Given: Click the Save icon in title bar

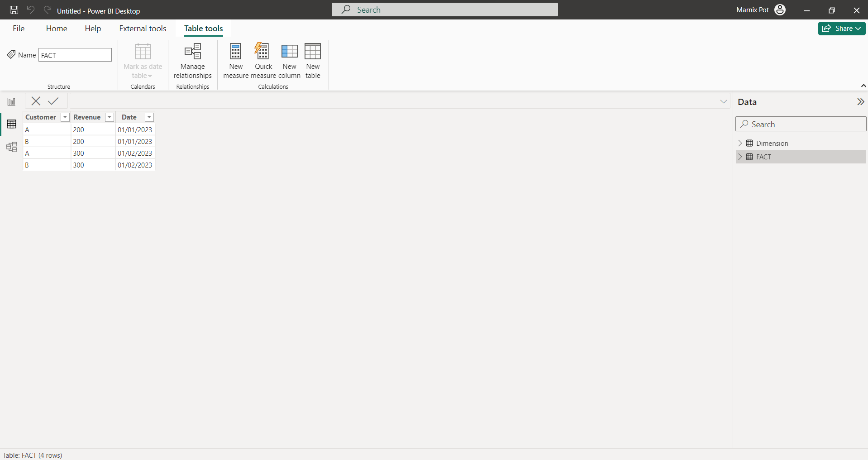Looking at the screenshot, I should (x=14, y=10).
